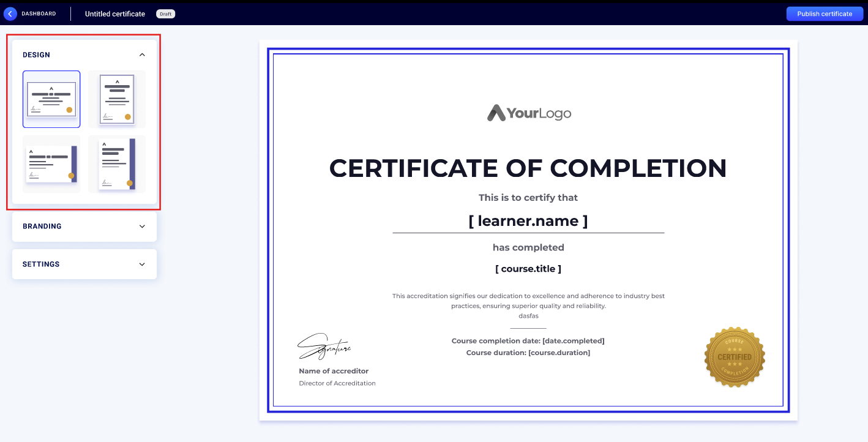Select the Name of accreditor text
The height and width of the screenshot is (442, 868).
(334, 371)
